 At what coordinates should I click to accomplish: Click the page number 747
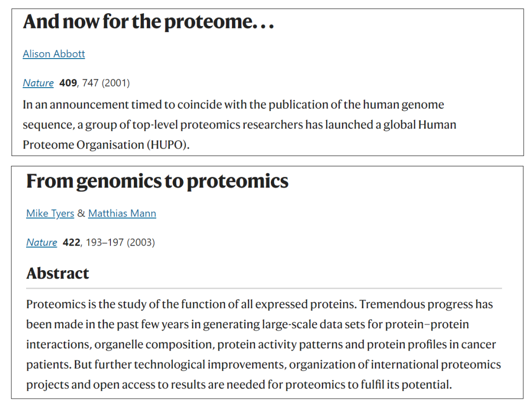(x=90, y=83)
